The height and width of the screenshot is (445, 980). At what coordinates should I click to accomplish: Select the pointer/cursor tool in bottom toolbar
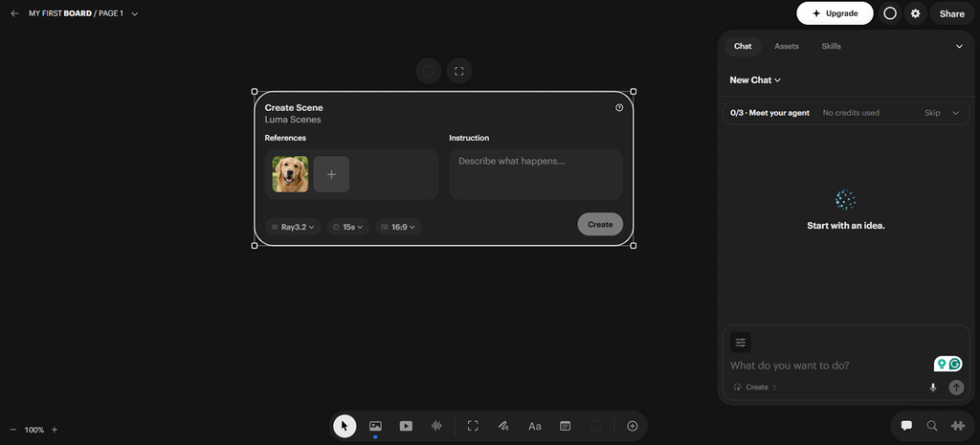[345, 426]
